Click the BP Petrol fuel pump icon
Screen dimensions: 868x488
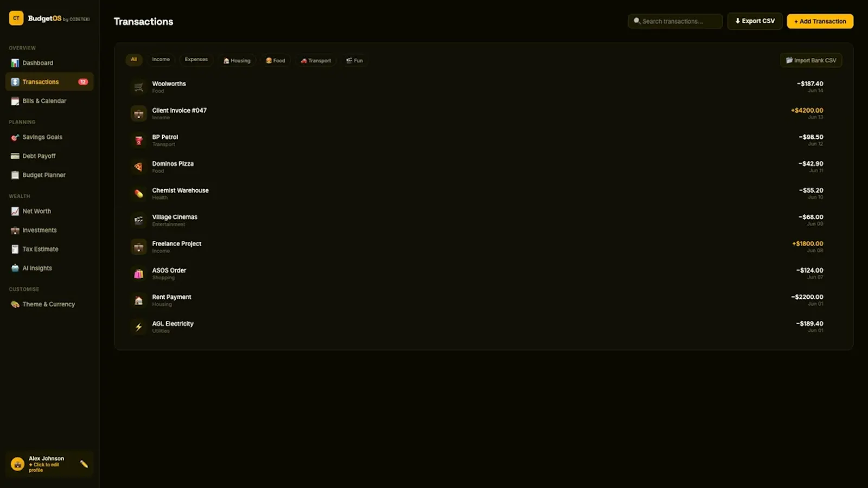[139, 140]
